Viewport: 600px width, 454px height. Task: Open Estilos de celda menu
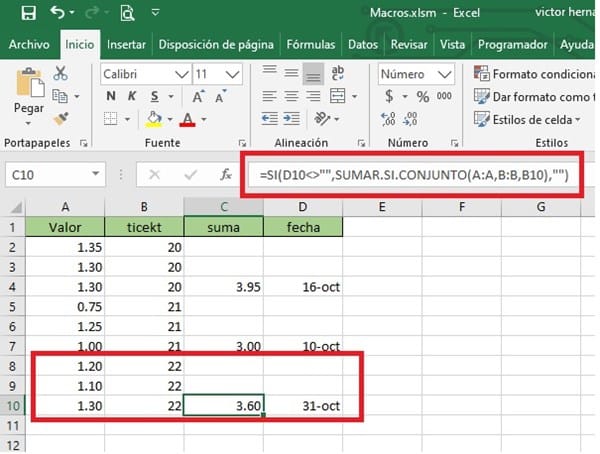[x=527, y=119]
